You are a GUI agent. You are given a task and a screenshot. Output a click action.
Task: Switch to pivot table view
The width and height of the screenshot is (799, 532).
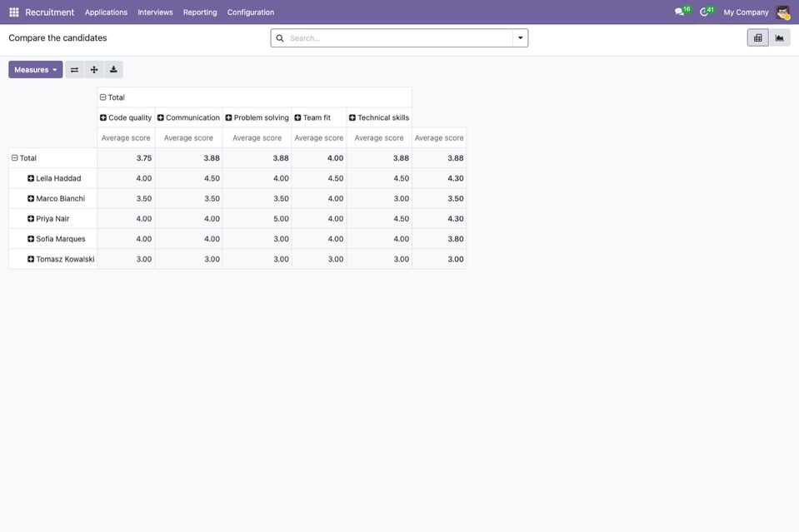[757, 37]
